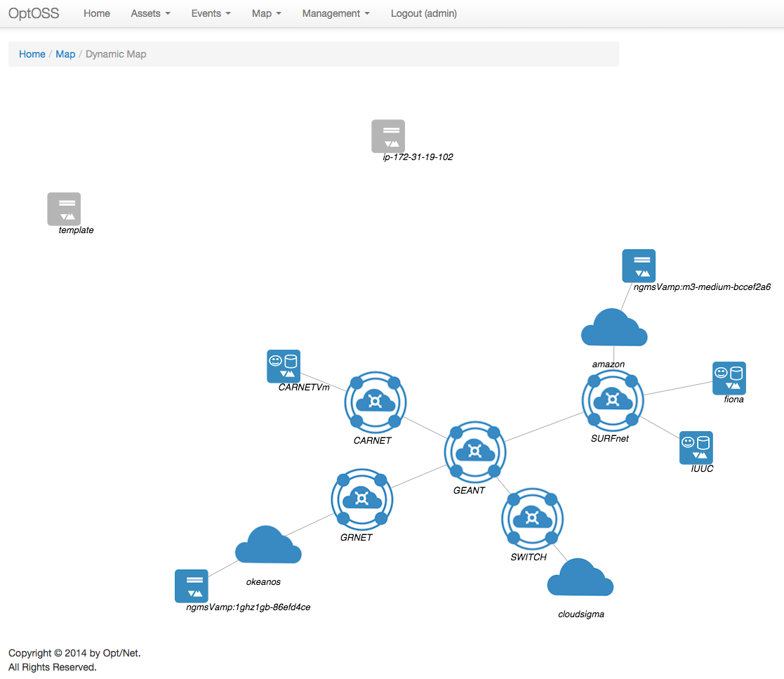Select the SURFnet network node icon
The image size is (784, 679).
(613, 400)
